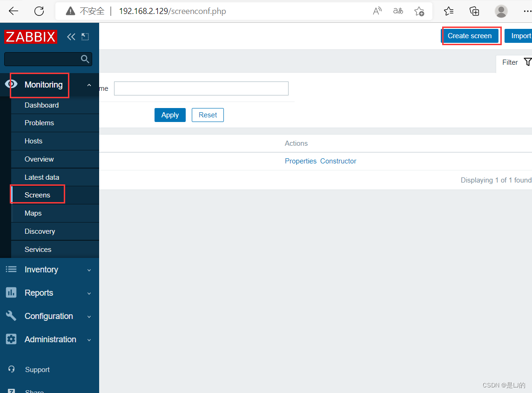The height and width of the screenshot is (393, 532).
Task: Open the Constructor link for the screen
Action: (x=338, y=161)
